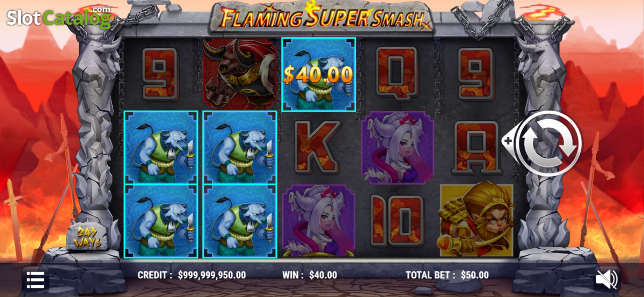Click the letter Q symbol

pyautogui.click(x=397, y=74)
